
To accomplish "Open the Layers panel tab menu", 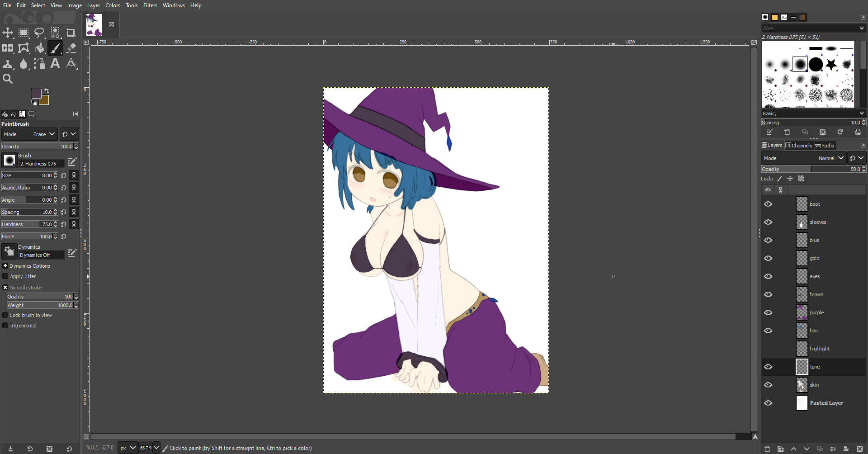I will (x=863, y=145).
